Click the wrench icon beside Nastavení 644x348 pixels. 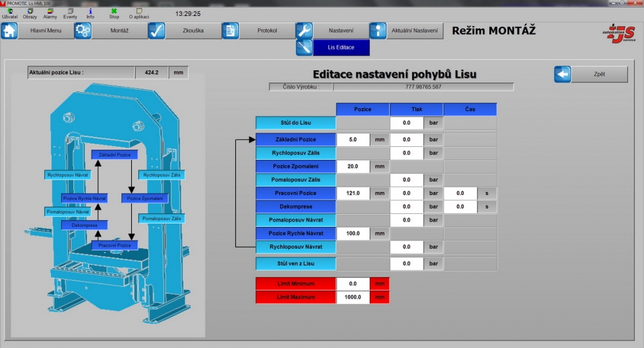(304, 31)
